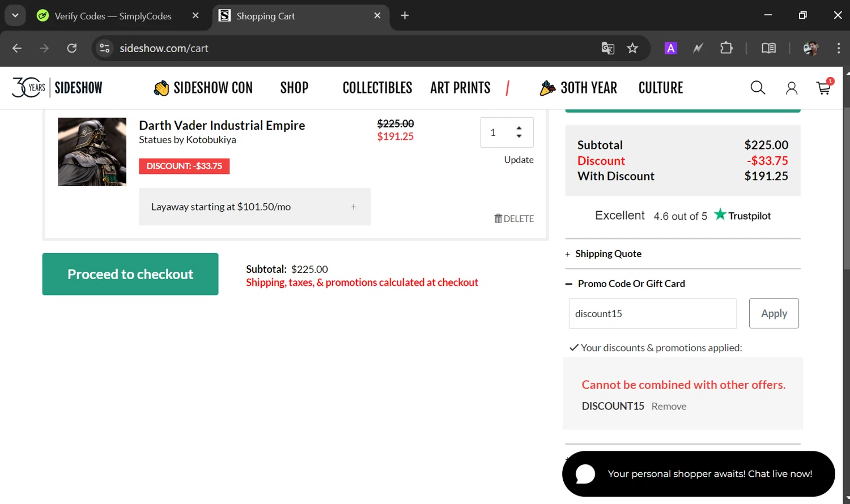Image resolution: width=850 pixels, height=504 pixels.
Task: Open the browser Extensions puzzle icon
Action: point(726,48)
